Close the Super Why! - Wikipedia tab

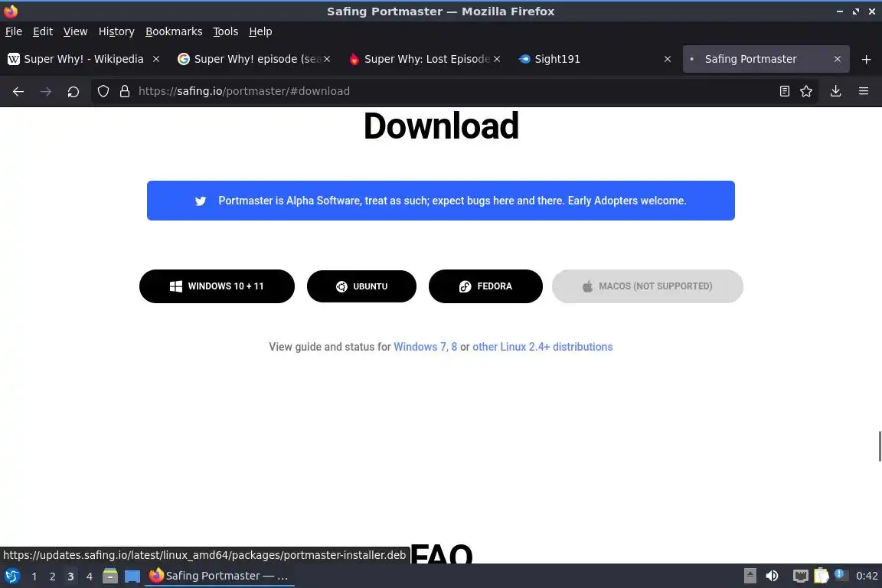point(156,59)
